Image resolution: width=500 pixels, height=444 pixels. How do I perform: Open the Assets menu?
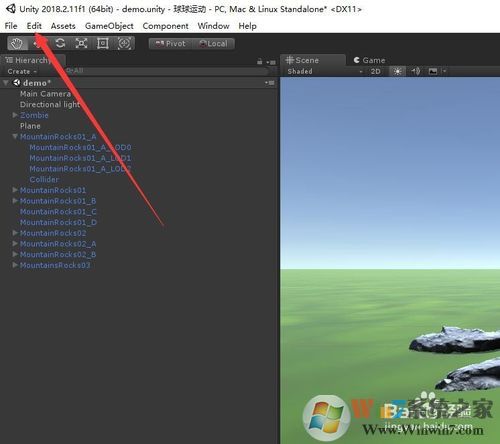63,26
